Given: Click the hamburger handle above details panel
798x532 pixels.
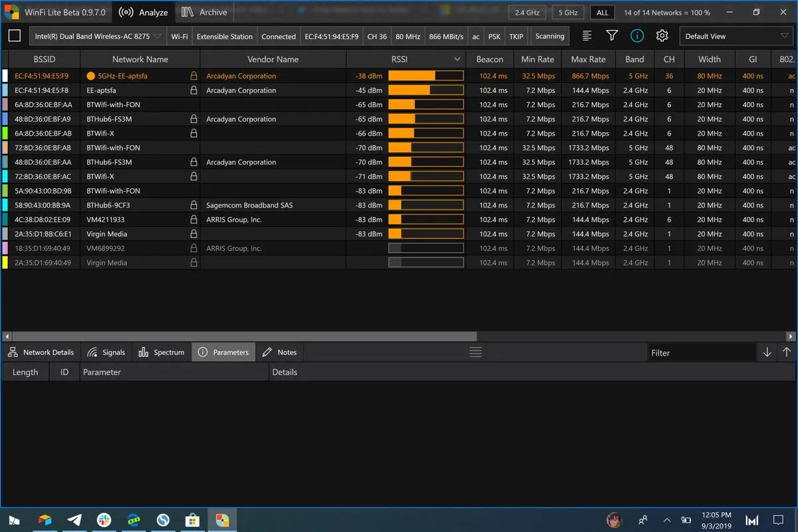Looking at the screenshot, I should tap(475, 352).
